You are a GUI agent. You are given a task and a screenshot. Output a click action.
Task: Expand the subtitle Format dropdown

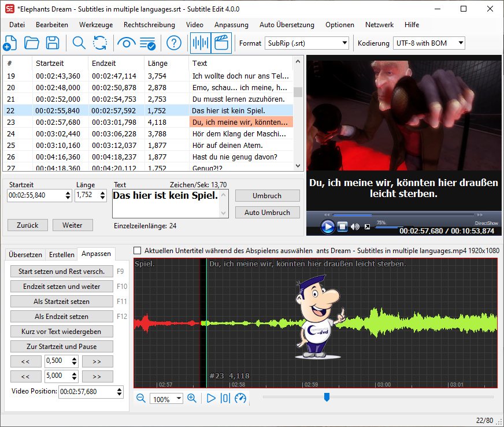345,43
